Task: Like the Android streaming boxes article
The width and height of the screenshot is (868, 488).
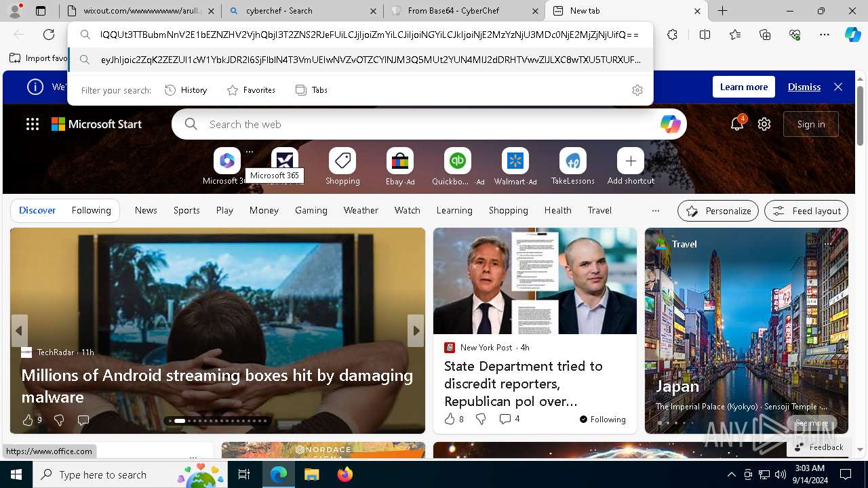Action: click(28, 420)
